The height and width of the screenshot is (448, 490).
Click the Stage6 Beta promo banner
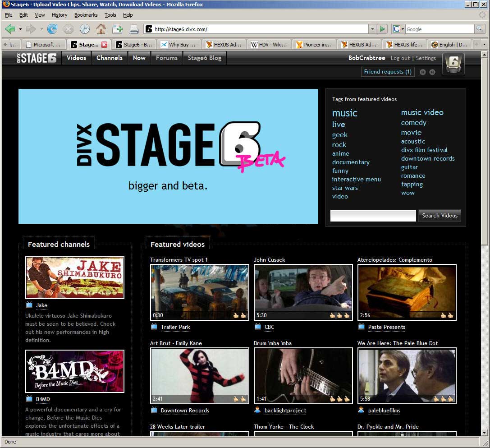(x=169, y=157)
